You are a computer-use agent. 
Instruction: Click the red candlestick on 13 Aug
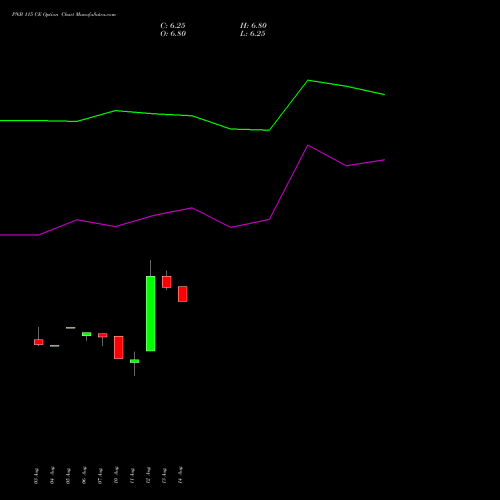(x=167, y=282)
